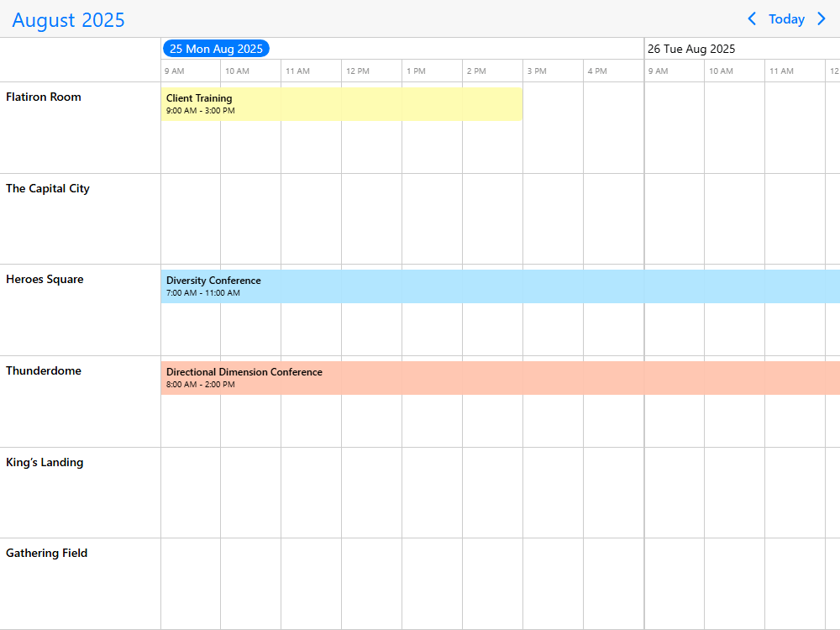The height and width of the screenshot is (630, 840).
Task: Select the Heroes Square resource
Action: pyautogui.click(x=45, y=280)
